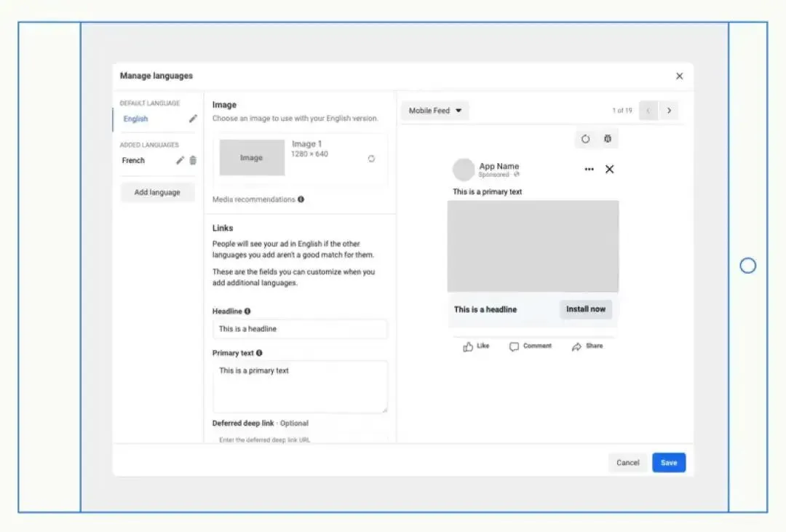Select English in language list
Viewport: 786px width, 532px height.
point(136,119)
